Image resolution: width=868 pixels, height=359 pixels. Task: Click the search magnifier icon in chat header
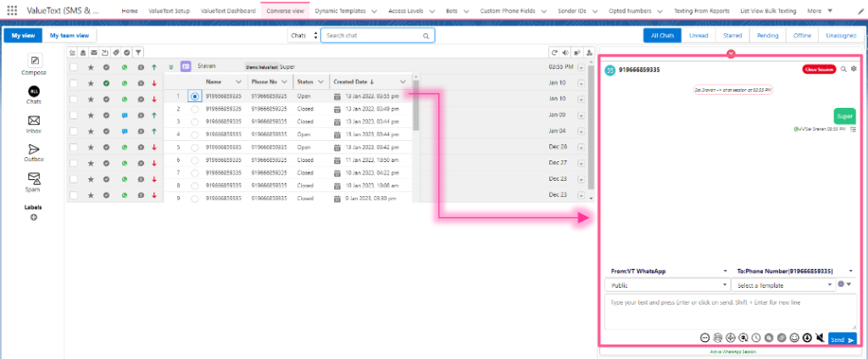(x=843, y=69)
